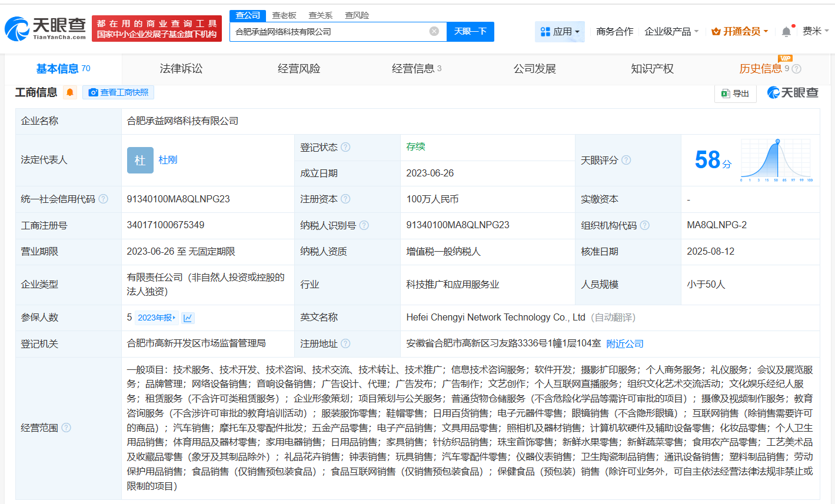Click help icon next to 纳税人识别号
Screen dimensions: 835x504
(364, 225)
